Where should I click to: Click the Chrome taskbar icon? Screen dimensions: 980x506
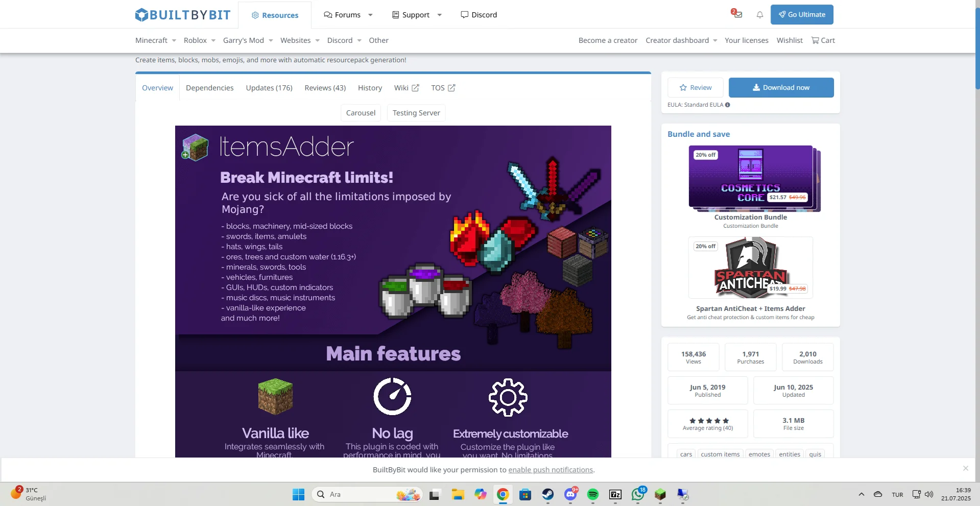click(x=503, y=494)
